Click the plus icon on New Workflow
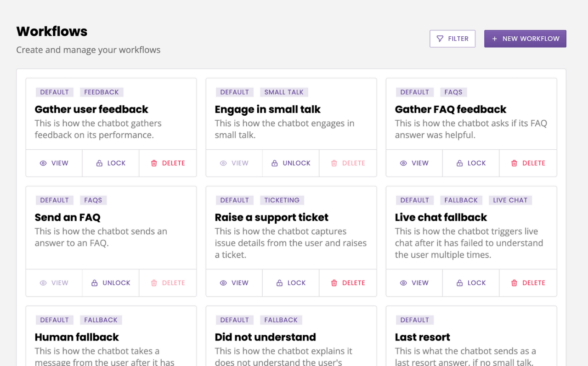The height and width of the screenshot is (366, 588). 495,39
